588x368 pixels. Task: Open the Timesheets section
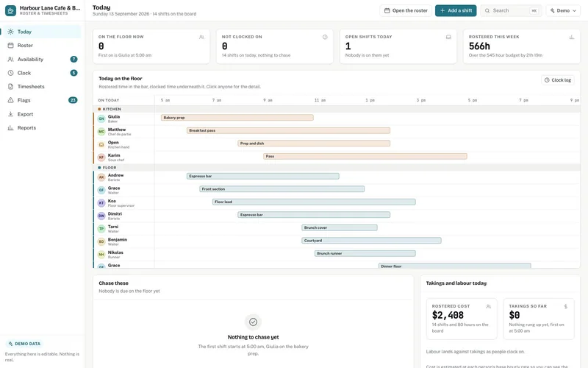43,87
